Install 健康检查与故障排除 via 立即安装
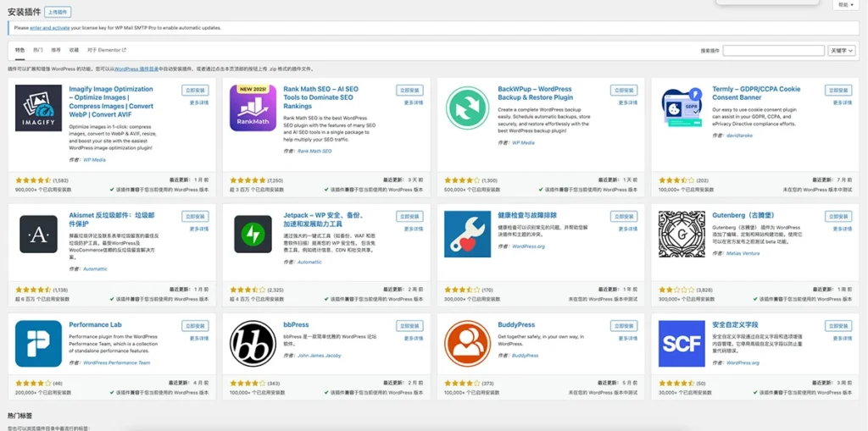868x431 pixels. 624,216
